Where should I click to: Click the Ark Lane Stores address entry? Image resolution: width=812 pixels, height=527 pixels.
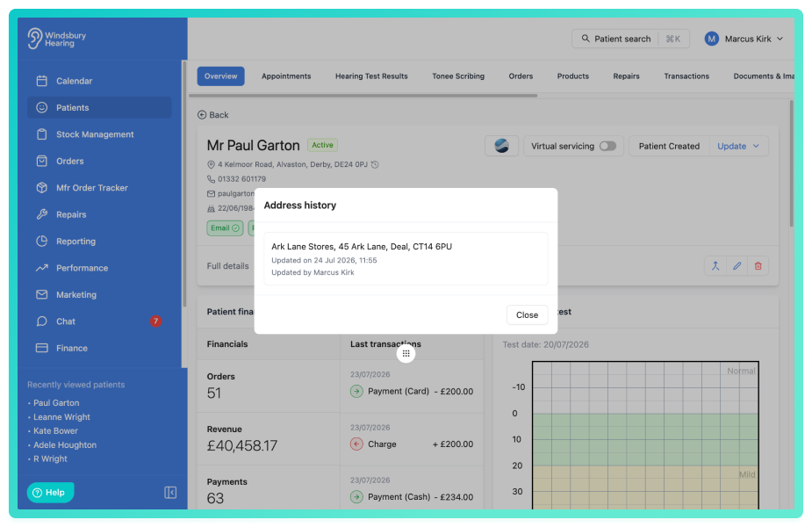406,258
